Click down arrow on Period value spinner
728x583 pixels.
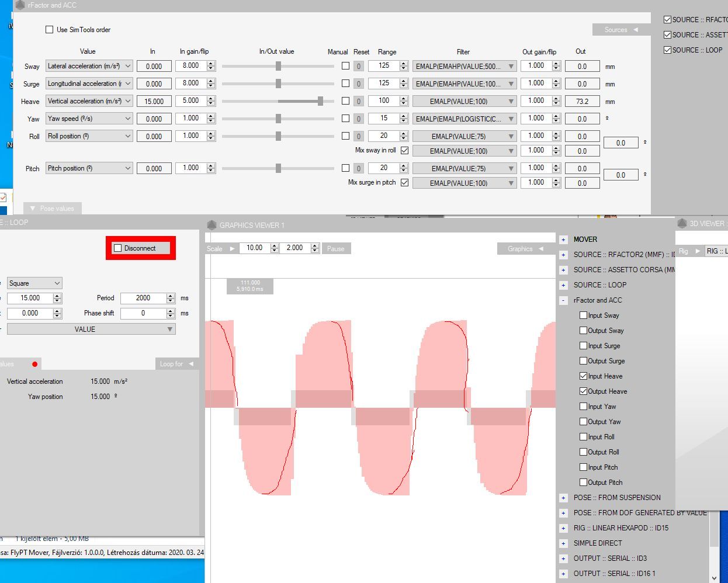(x=171, y=301)
